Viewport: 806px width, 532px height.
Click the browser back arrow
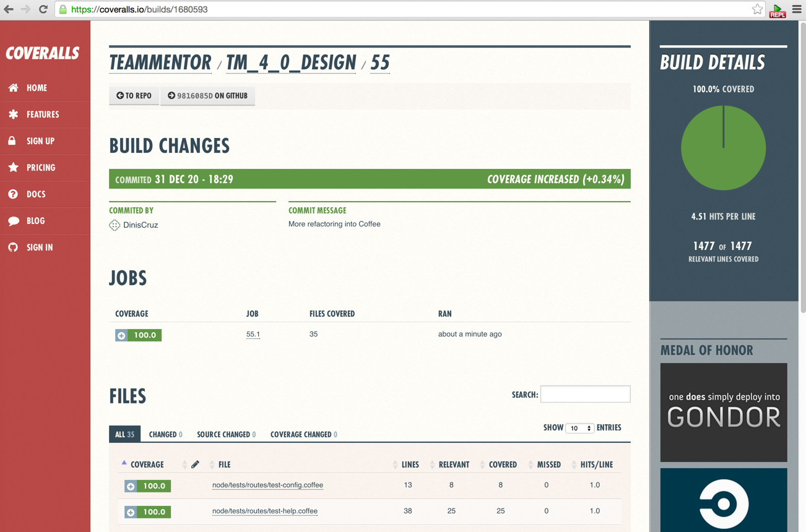tap(9, 9)
